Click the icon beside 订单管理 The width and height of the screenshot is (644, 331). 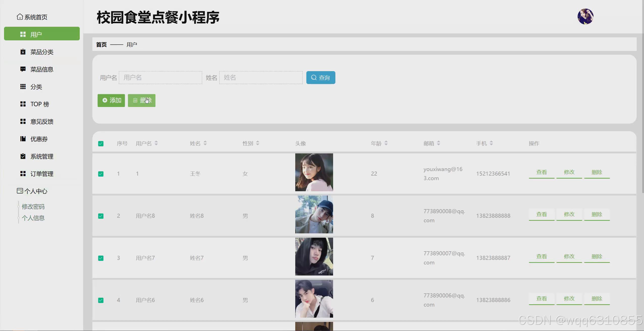point(23,174)
